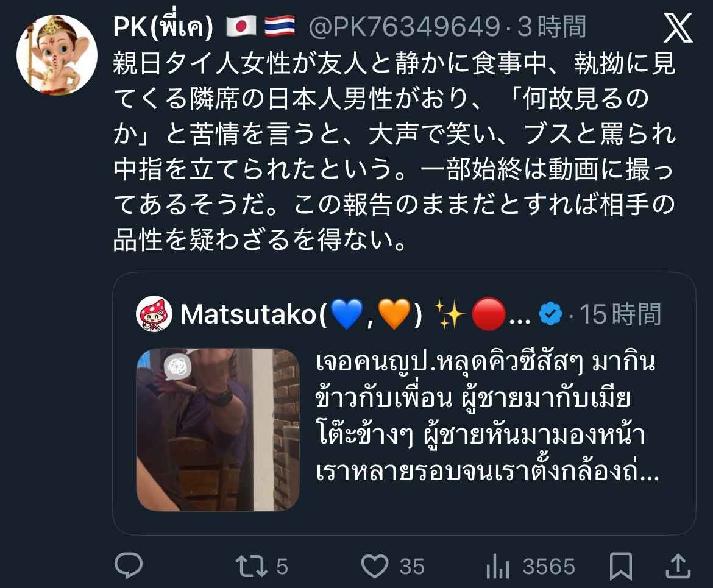Image resolution: width=713 pixels, height=588 pixels.
Task: Open the reply comment icon
Action: 129,565
